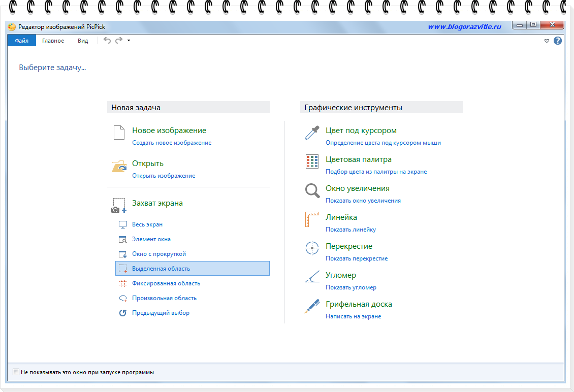Select the ruler icon for Линейка

311,219
